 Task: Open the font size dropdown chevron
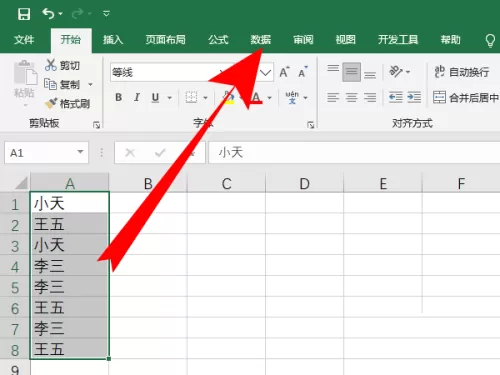[x=266, y=72]
